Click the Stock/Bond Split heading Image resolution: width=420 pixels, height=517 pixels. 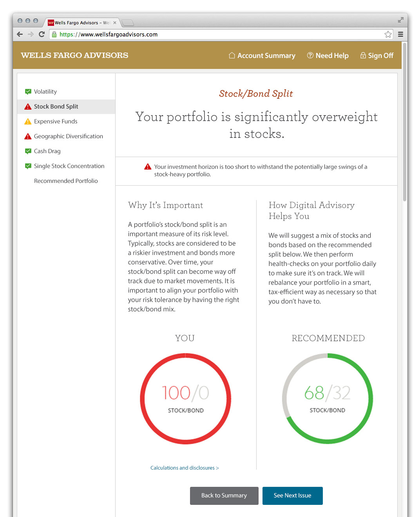pyautogui.click(x=256, y=94)
